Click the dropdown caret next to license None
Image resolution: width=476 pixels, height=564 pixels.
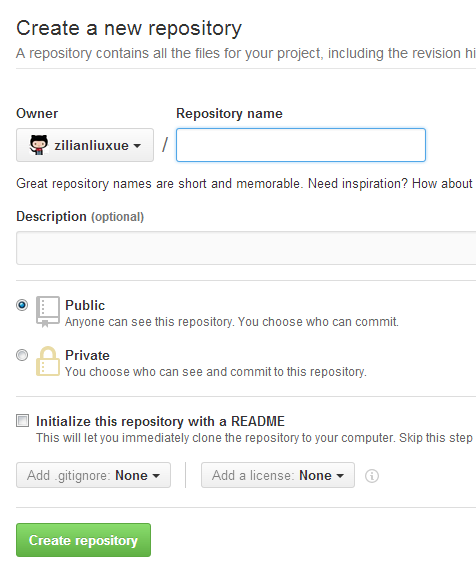coord(340,476)
